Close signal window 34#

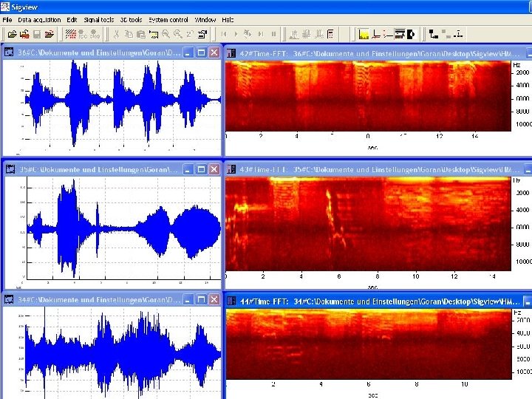[214, 299]
